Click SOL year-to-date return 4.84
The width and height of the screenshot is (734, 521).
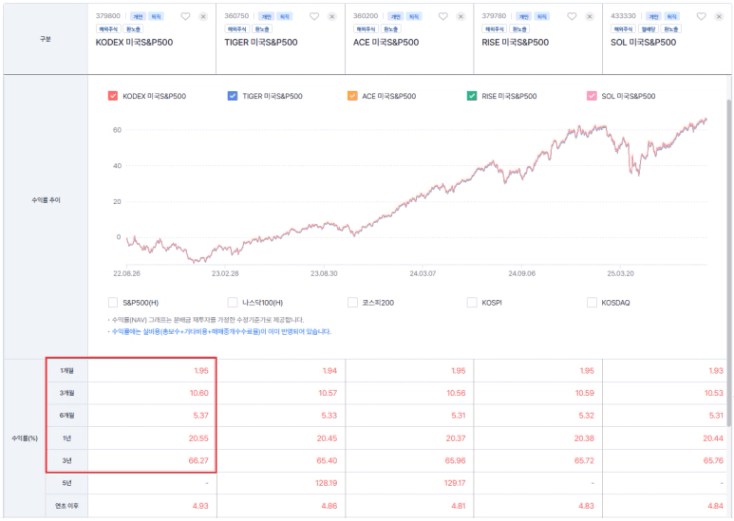coord(716,506)
